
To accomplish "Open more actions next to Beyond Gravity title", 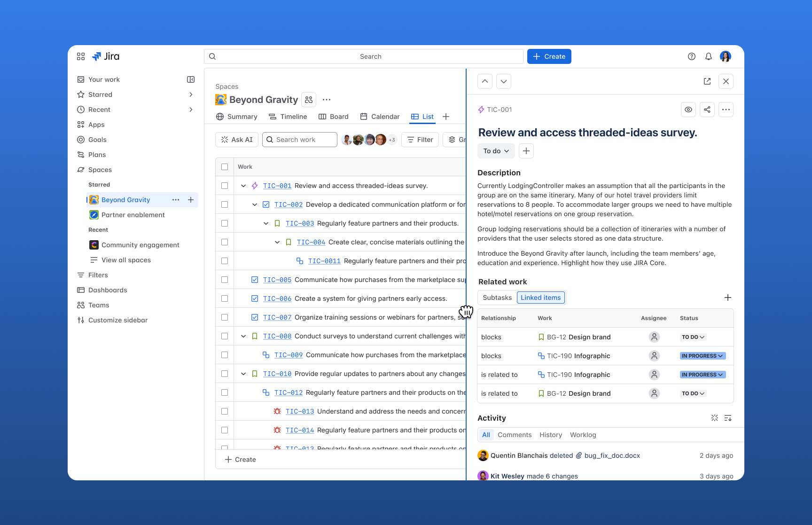I will pos(327,100).
